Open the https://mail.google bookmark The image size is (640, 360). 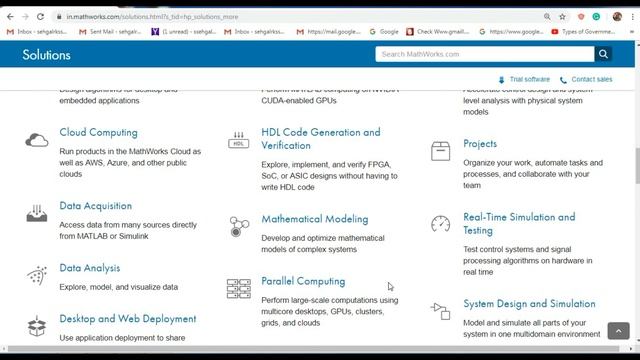coord(329,31)
